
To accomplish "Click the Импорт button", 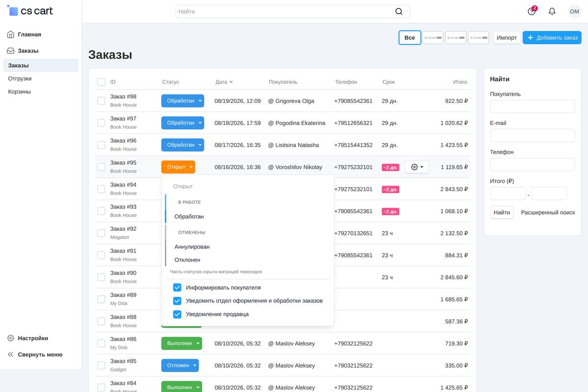I will click(507, 38).
